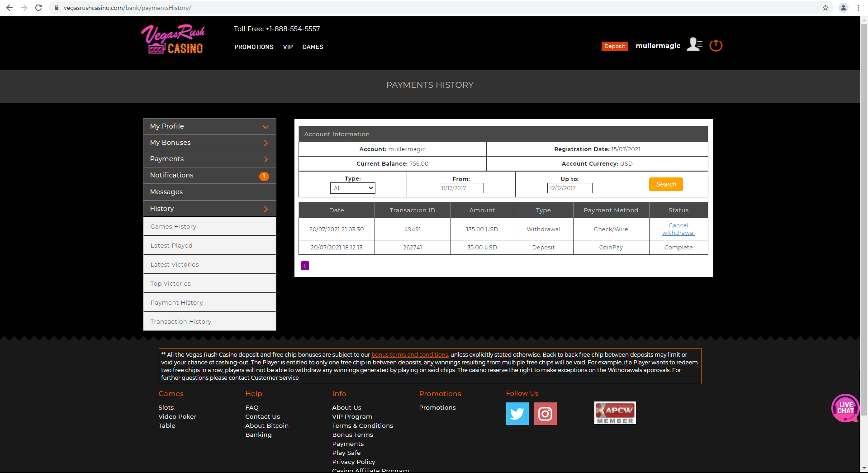Click the Vegas Rush Casino logo

pyautogui.click(x=173, y=40)
